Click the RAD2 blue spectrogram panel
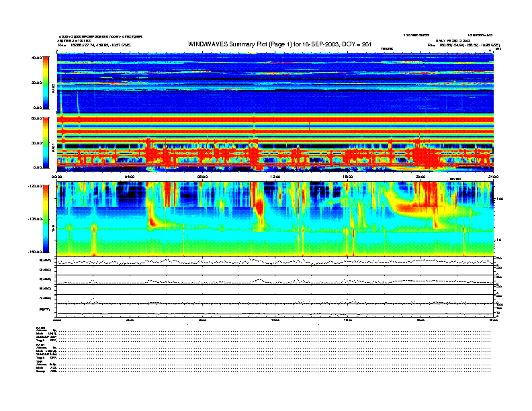532x411 pixels. (x=275, y=83)
